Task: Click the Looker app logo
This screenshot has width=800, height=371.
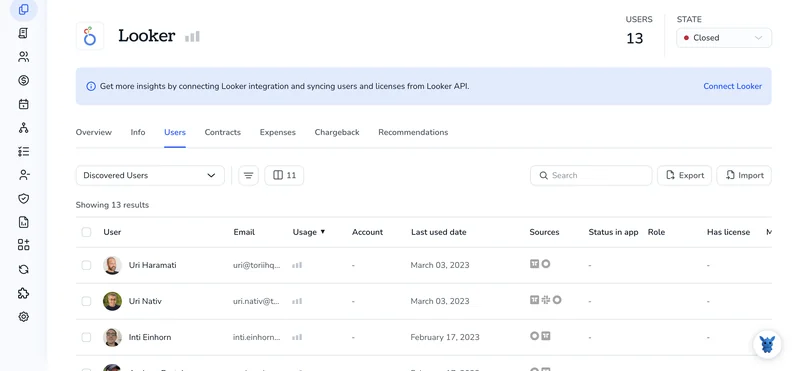Action: pyautogui.click(x=90, y=36)
